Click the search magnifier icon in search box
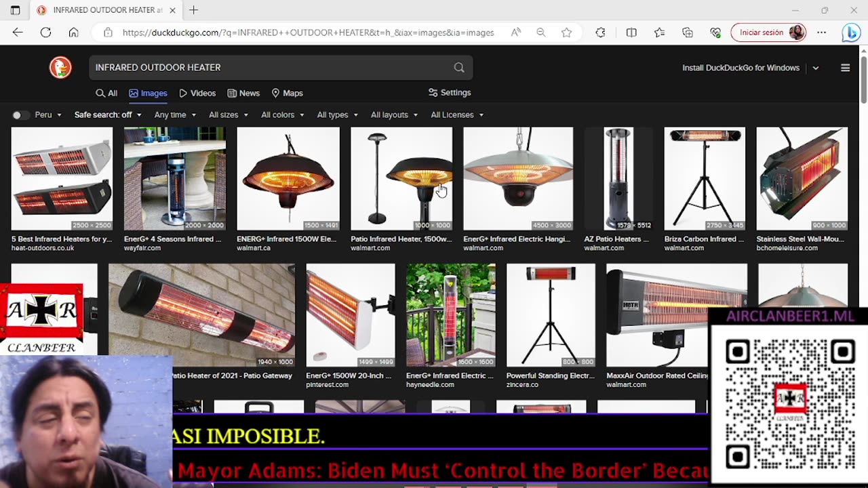The image size is (868, 488). [x=459, y=67]
